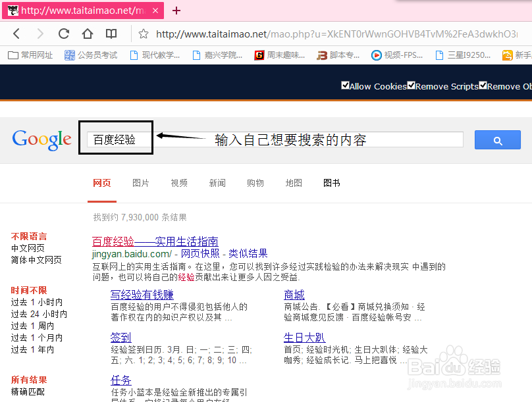Screen dimensions: 532x402
Task: Open the 周末趣味 bookmark
Action: point(280,55)
